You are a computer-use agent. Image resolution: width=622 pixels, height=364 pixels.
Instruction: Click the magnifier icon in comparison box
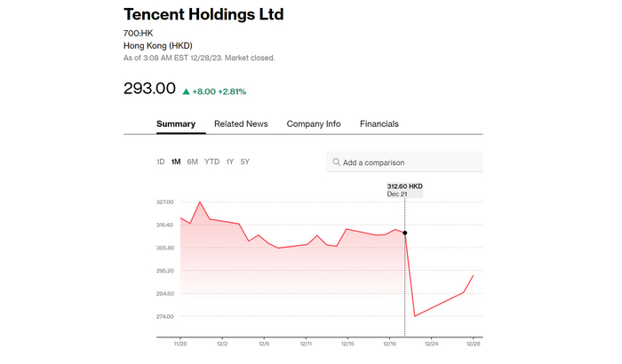point(337,162)
